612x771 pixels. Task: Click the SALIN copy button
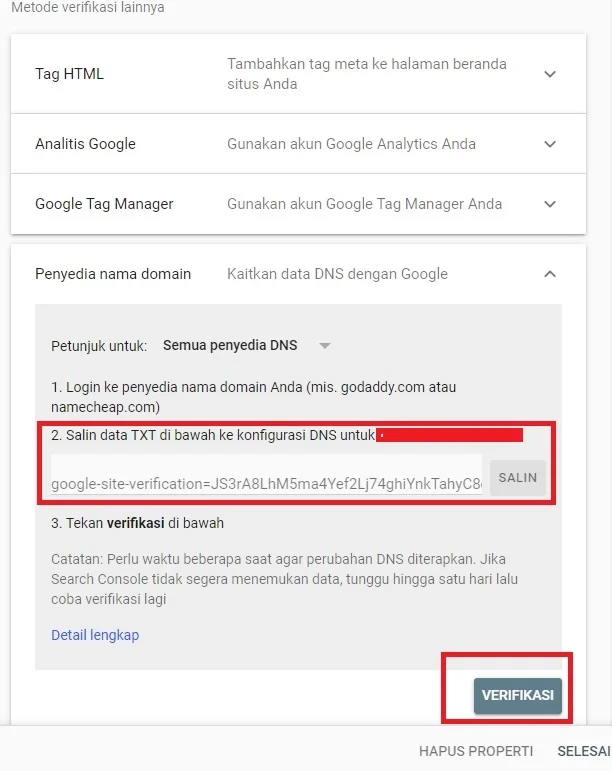click(x=518, y=477)
